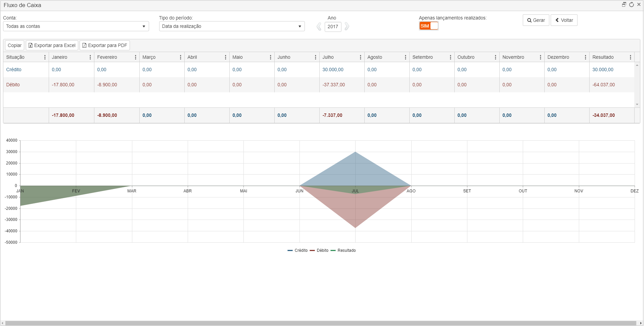
Task: Select the Débito row label
Action: 13,85
